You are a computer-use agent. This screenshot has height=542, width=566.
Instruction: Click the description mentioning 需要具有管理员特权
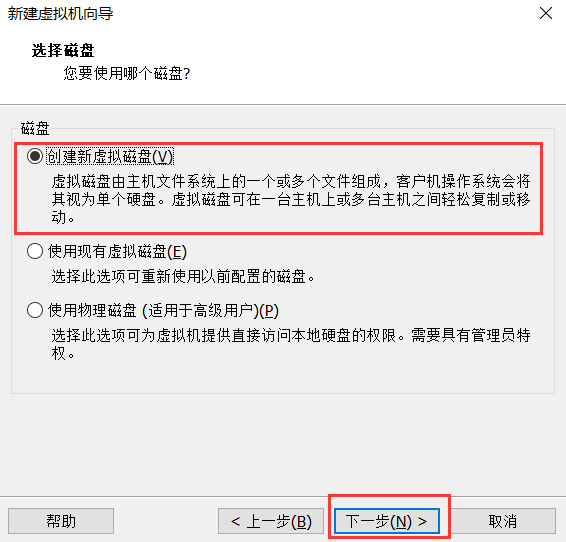tap(291, 344)
